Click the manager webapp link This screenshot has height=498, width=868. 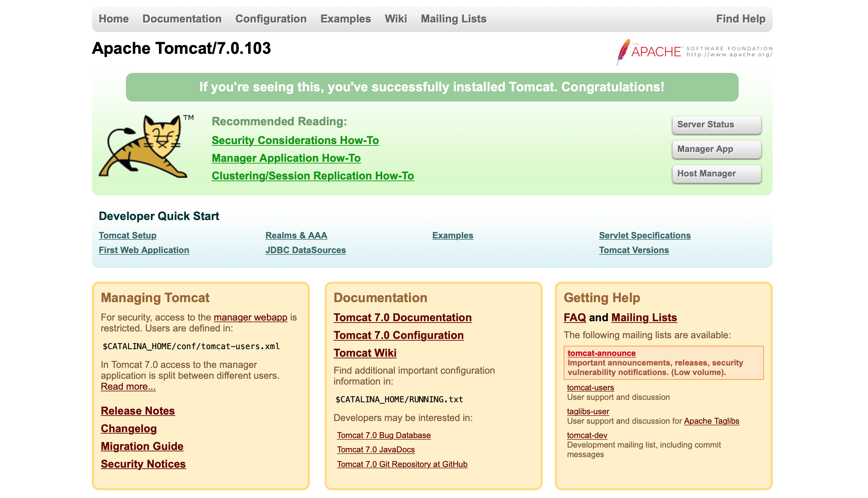tap(250, 317)
